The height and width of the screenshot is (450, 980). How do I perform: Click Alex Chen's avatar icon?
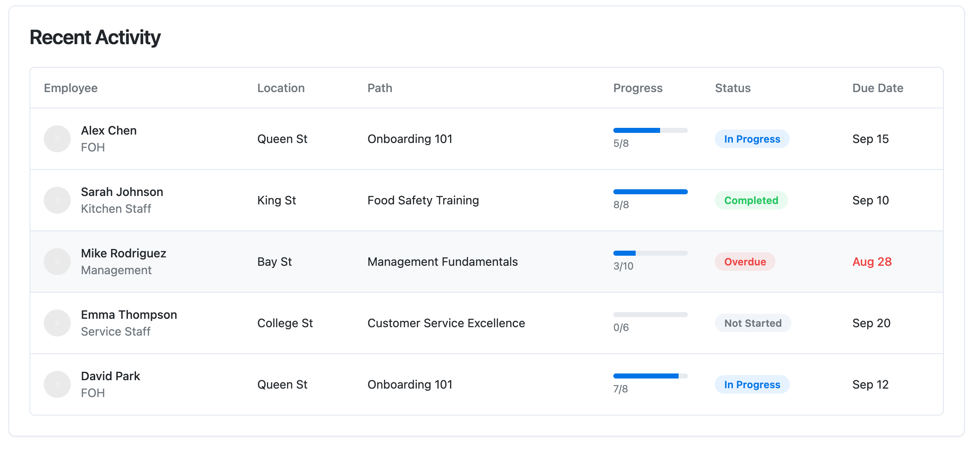[57, 139]
